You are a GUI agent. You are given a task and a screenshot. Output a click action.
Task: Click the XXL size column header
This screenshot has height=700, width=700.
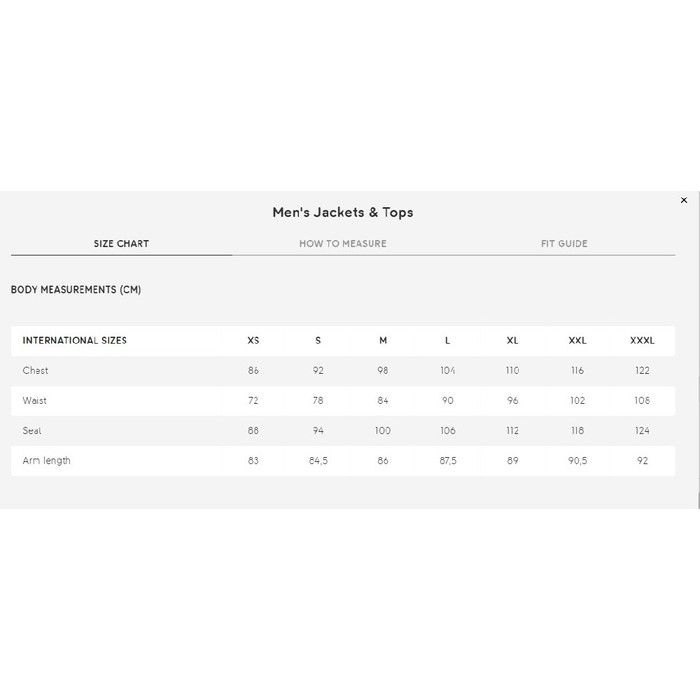(x=577, y=341)
